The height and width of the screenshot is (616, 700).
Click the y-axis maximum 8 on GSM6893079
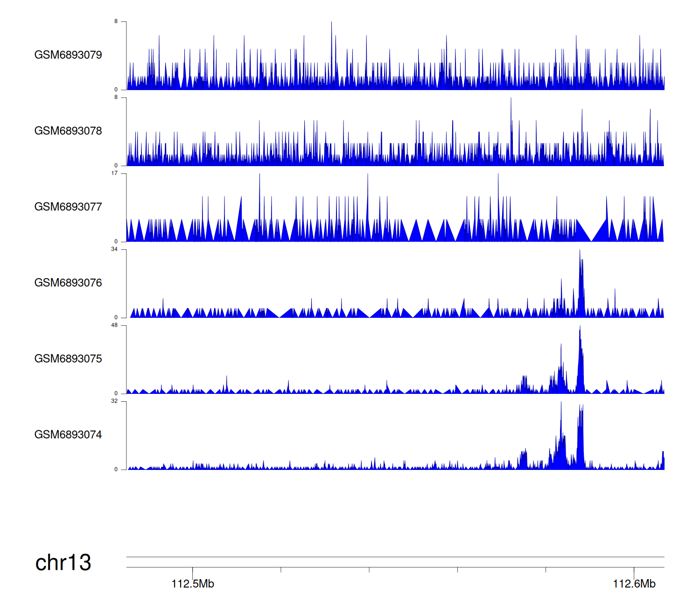[116, 21]
